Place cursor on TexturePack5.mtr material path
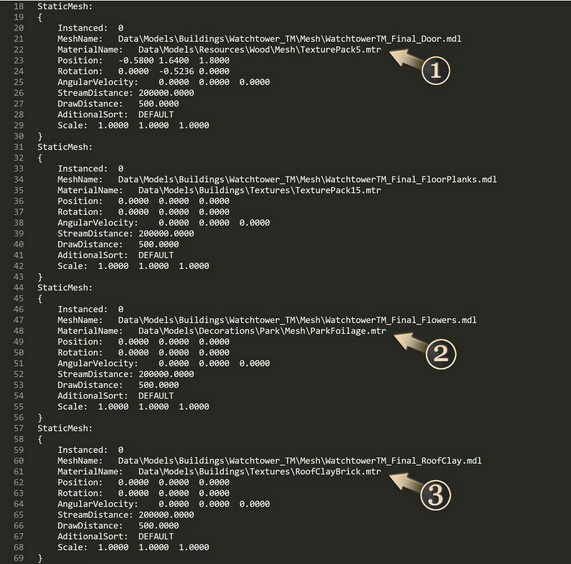The height and width of the screenshot is (564, 571). pos(259,50)
